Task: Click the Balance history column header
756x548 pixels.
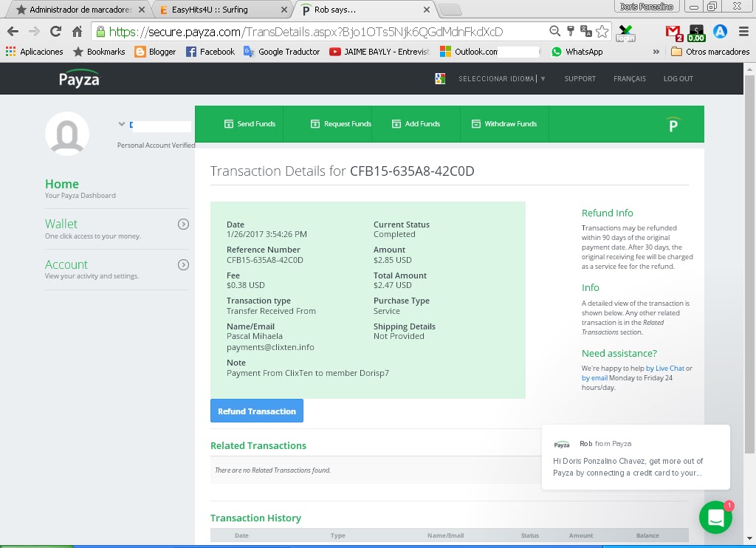Action: [x=647, y=535]
